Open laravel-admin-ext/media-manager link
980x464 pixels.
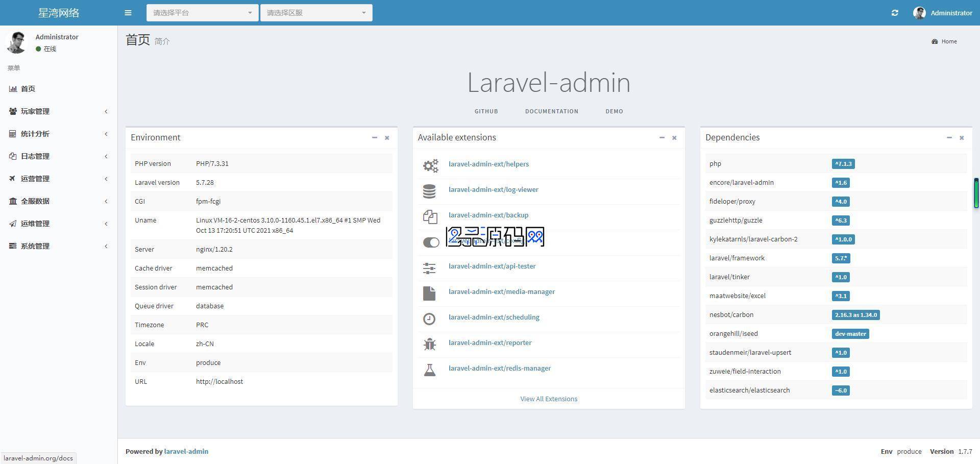pos(502,291)
